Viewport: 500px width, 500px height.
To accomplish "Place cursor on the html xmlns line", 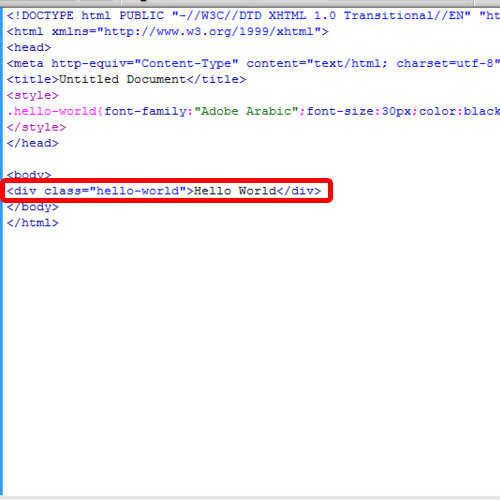I will pos(167,31).
